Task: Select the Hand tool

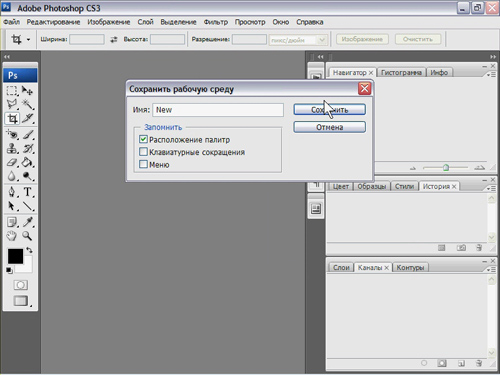Action: click(12, 236)
